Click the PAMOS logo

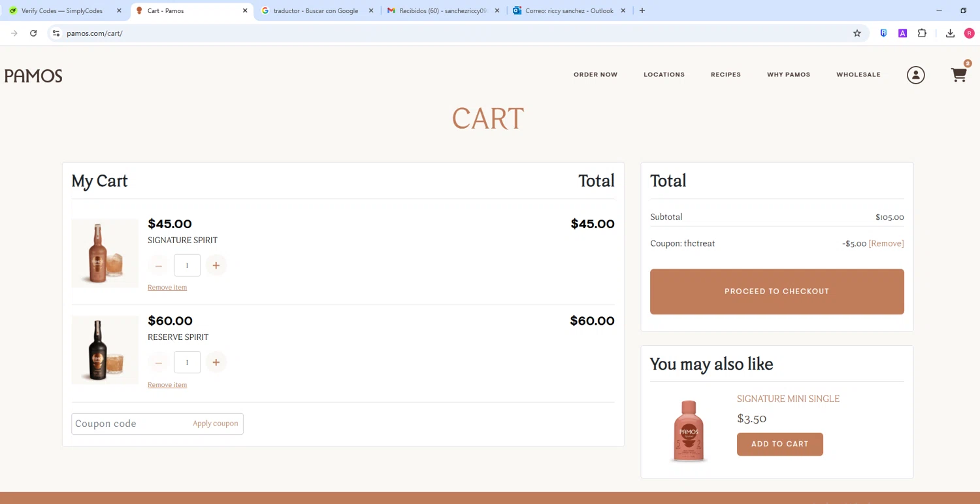point(33,76)
